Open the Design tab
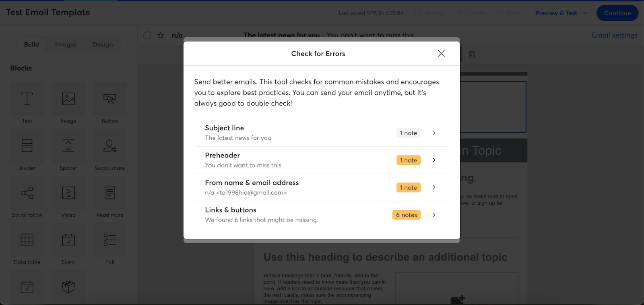The image size is (644, 305). (102, 44)
